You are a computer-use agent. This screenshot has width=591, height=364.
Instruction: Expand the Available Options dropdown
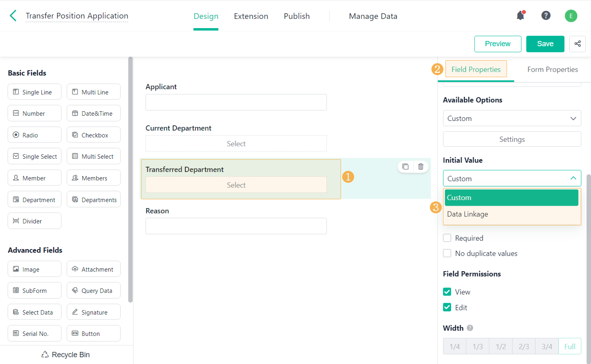tap(512, 118)
